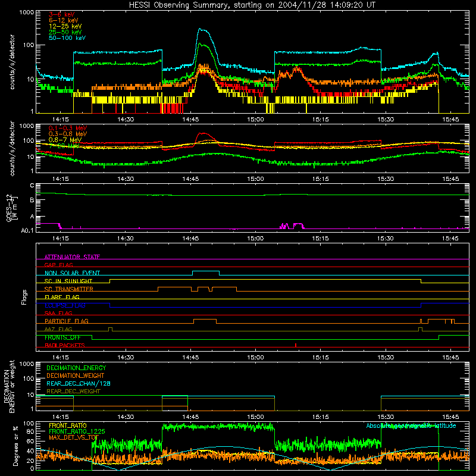
Task: Select the 12-25 keV legend label
Action: tap(65, 26)
